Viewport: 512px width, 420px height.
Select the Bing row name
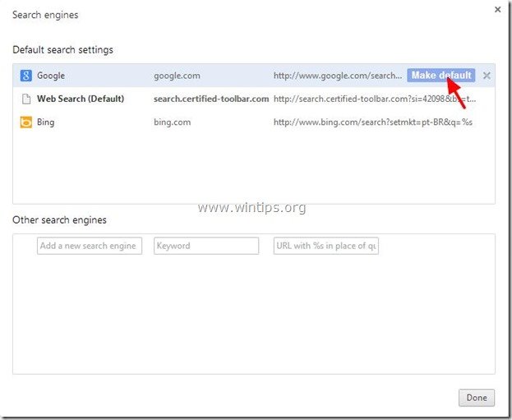(46, 122)
